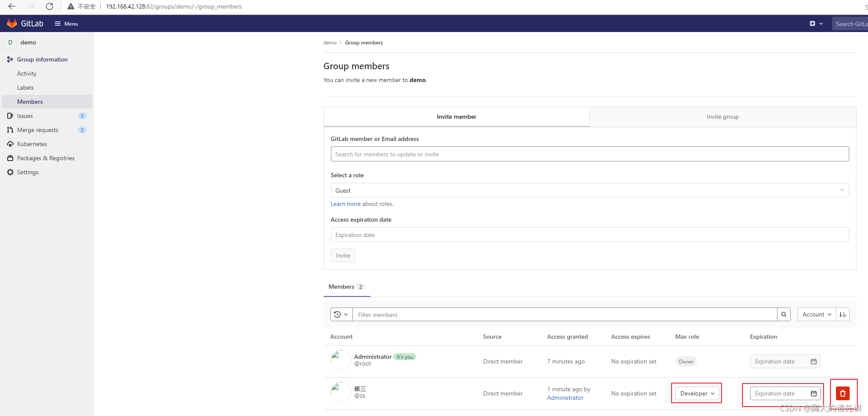868x416 pixels.
Task: Click the Search GitLab box
Action: tap(850, 23)
